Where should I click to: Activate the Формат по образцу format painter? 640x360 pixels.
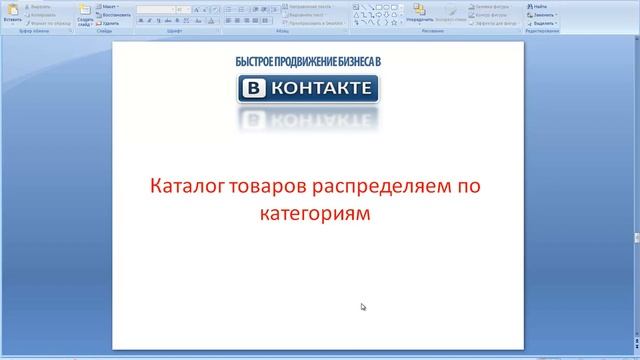(x=48, y=23)
